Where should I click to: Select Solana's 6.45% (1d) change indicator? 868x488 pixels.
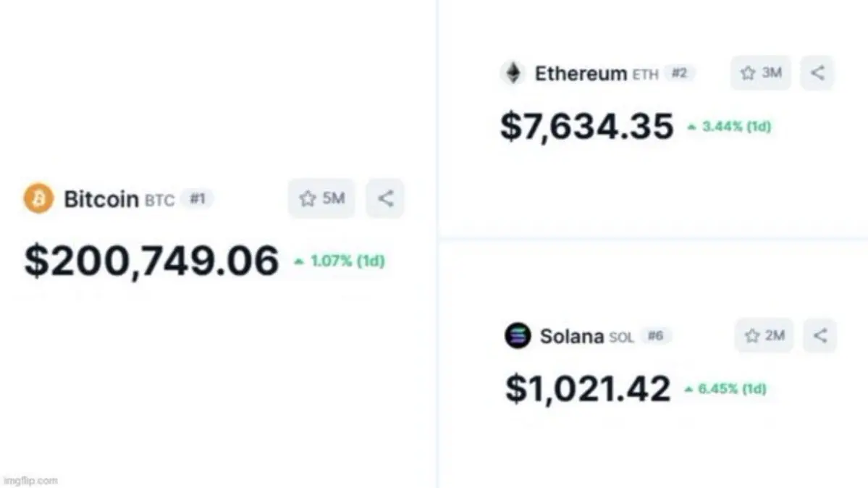click(726, 390)
